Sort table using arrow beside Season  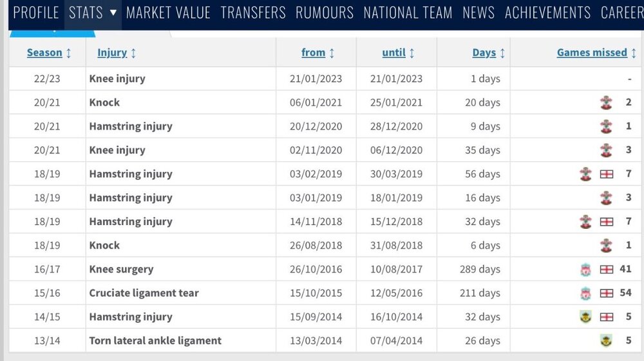(x=69, y=53)
